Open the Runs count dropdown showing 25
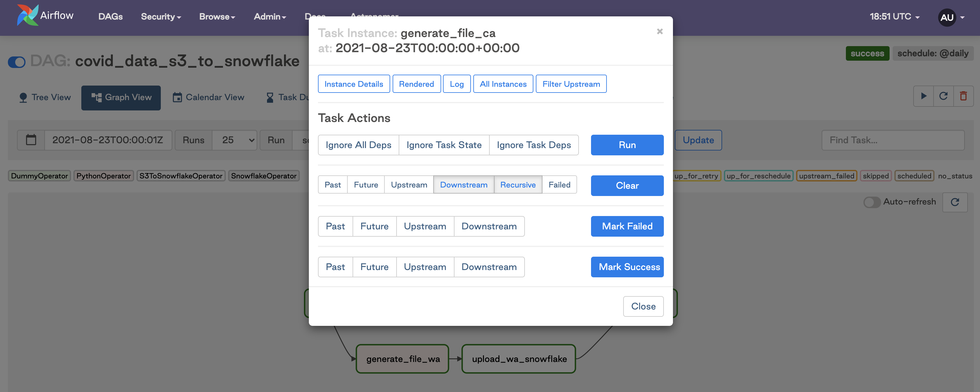 tap(234, 140)
